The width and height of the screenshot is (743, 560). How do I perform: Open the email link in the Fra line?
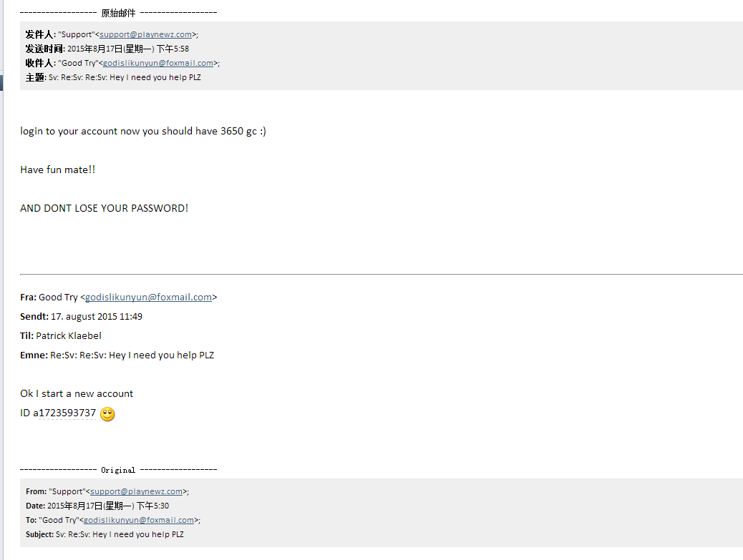[x=148, y=298]
